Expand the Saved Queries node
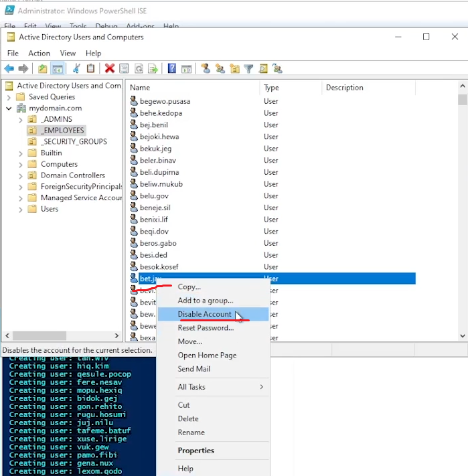 (x=9, y=97)
